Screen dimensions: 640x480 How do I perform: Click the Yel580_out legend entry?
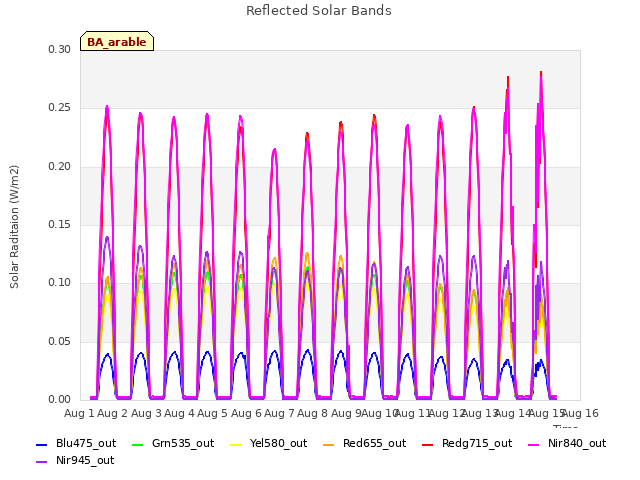(x=269, y=443)
